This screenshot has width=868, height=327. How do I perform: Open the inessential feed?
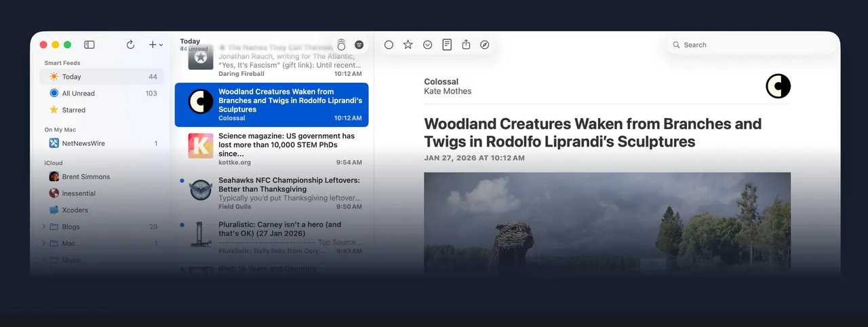pyautogui.click(x=102, y=193)
